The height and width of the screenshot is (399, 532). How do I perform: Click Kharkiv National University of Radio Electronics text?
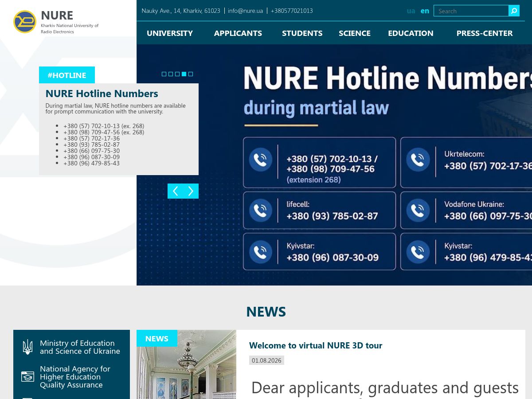pos(70,29)
